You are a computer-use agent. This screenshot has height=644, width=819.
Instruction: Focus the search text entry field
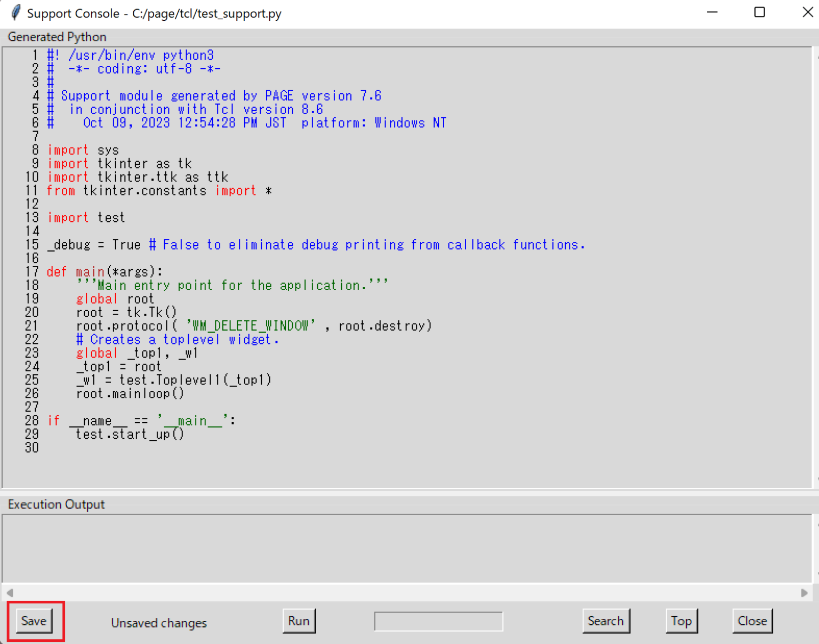tap(438, 622)
